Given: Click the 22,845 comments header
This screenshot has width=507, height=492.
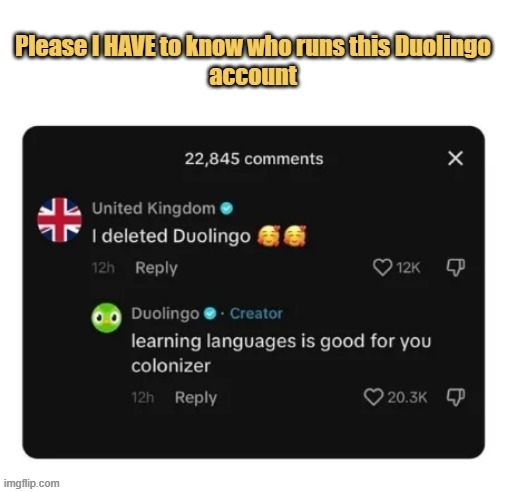Looking at the screenshot, I should pyautogui.click(x=254, y=159).
